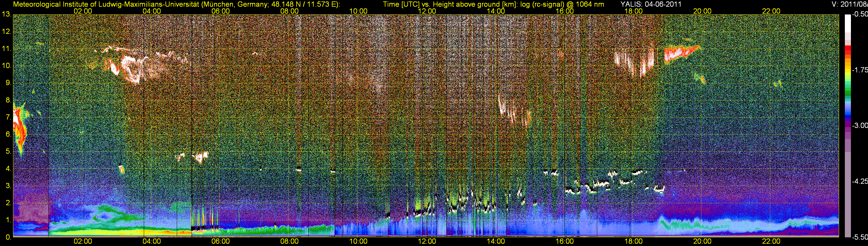This screenshot has height=246, width=868.
Task: Click the 22:00 label on the top time axis
Action: click(771, 11)
